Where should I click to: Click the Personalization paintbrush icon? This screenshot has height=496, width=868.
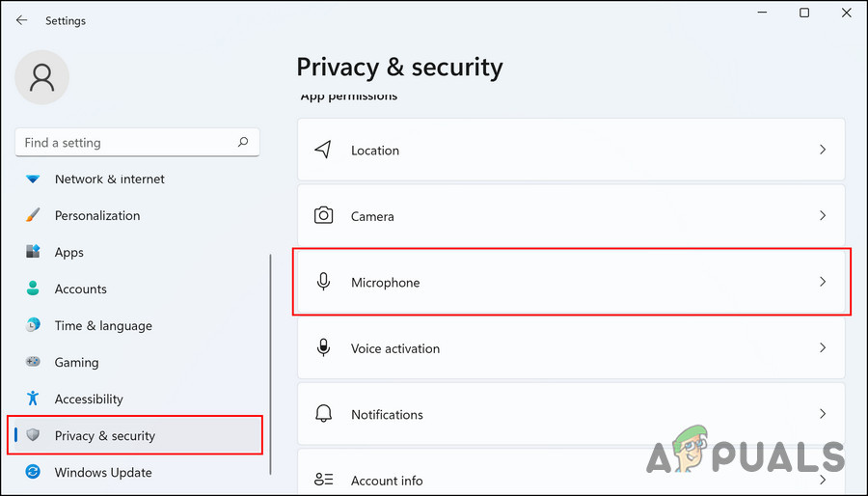coord(34,215)
